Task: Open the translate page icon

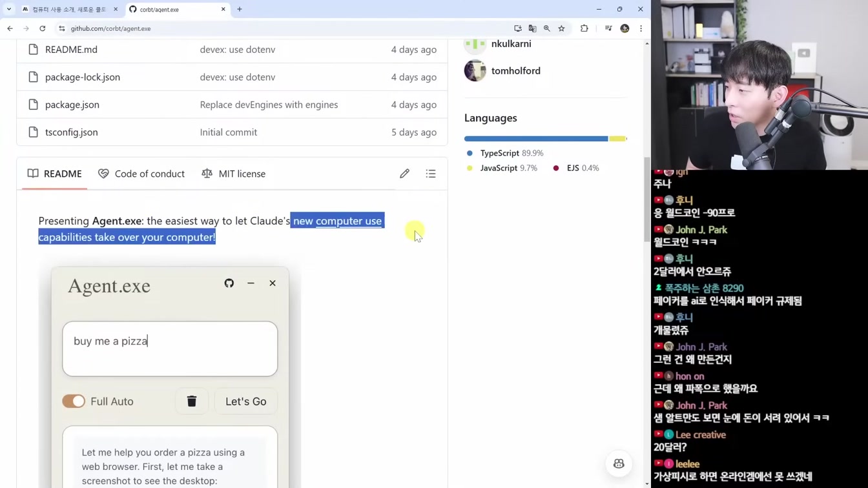Action: click(x=532, y=28)
